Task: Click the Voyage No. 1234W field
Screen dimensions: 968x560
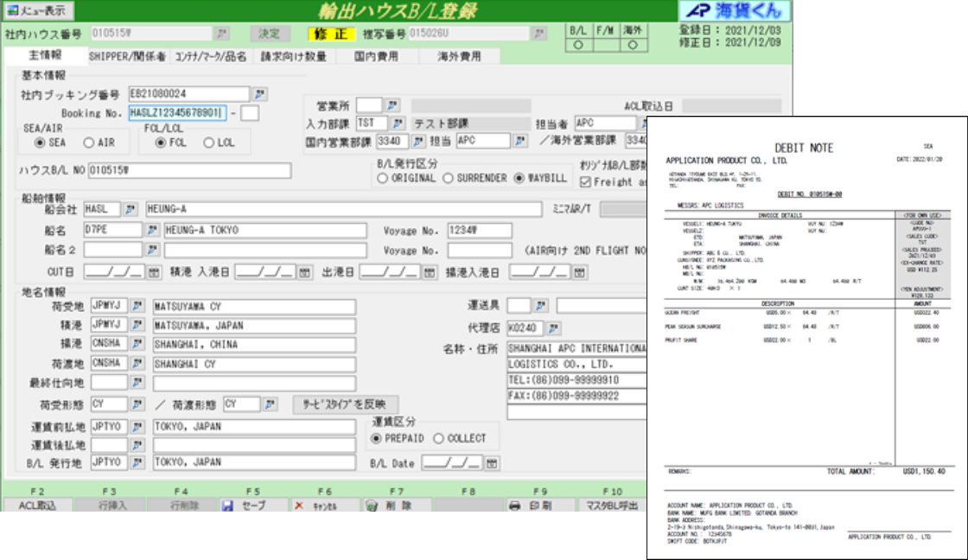Action: 479,230
